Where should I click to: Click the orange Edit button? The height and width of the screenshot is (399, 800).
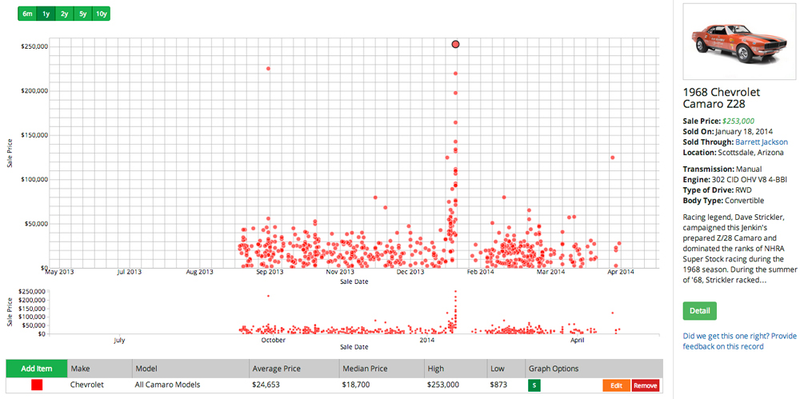click(x=616, y=386)
